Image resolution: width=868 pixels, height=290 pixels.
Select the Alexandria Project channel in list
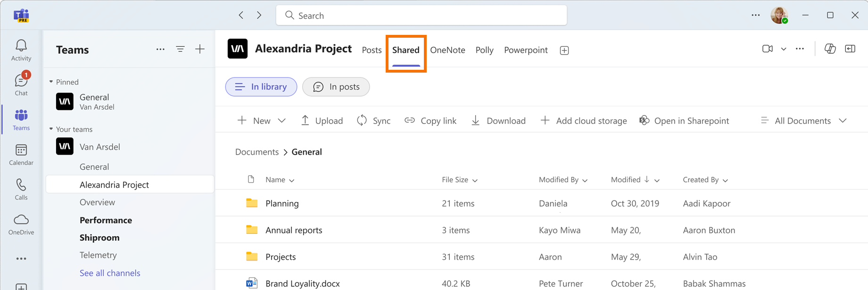click(130, 184)
